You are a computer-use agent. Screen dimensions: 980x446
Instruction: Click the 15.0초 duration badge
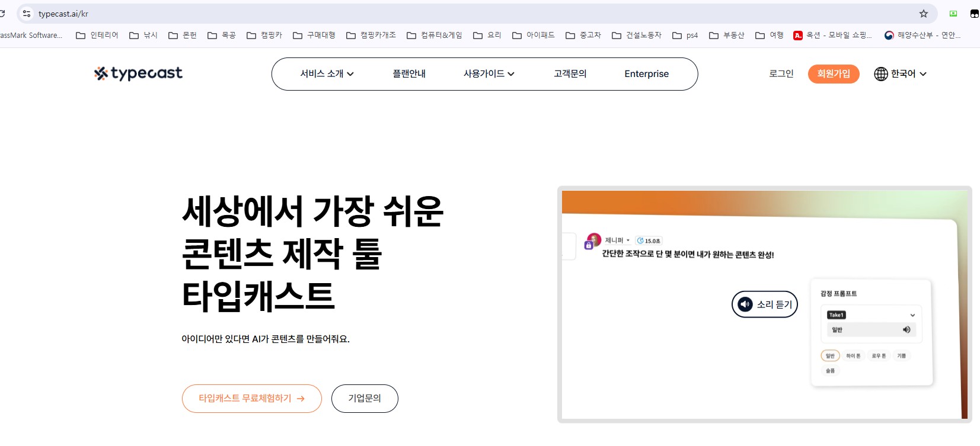(649, 240)
